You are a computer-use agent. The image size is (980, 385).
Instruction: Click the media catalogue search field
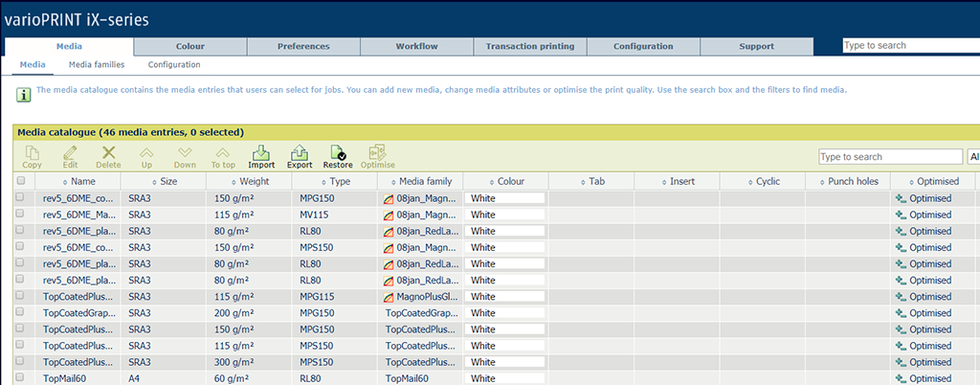pyautogui.click(x=891, y=157)
